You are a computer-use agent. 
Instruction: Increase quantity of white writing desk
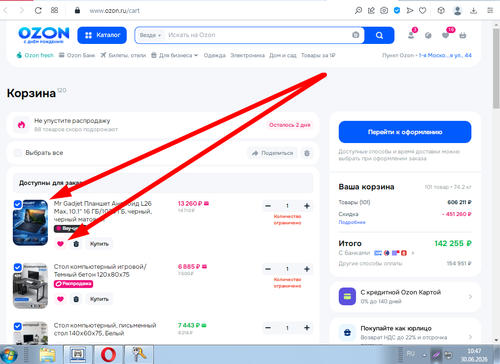click(x=307, y=328)
